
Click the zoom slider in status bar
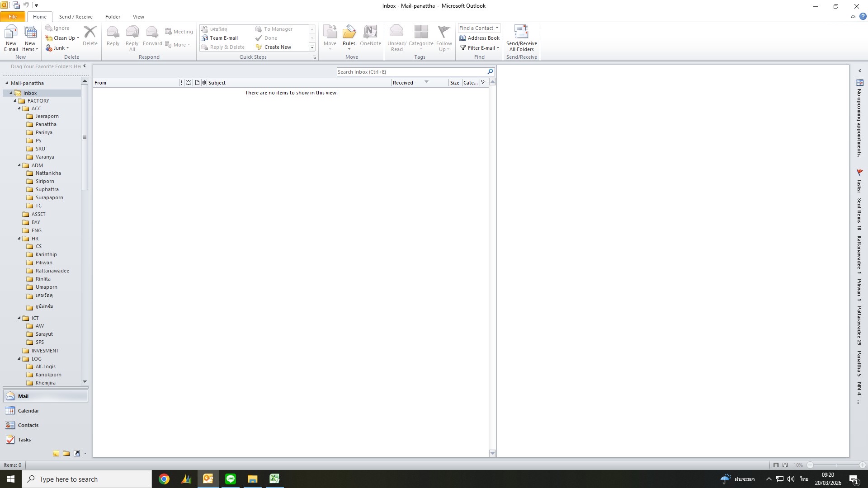point(836,465)
